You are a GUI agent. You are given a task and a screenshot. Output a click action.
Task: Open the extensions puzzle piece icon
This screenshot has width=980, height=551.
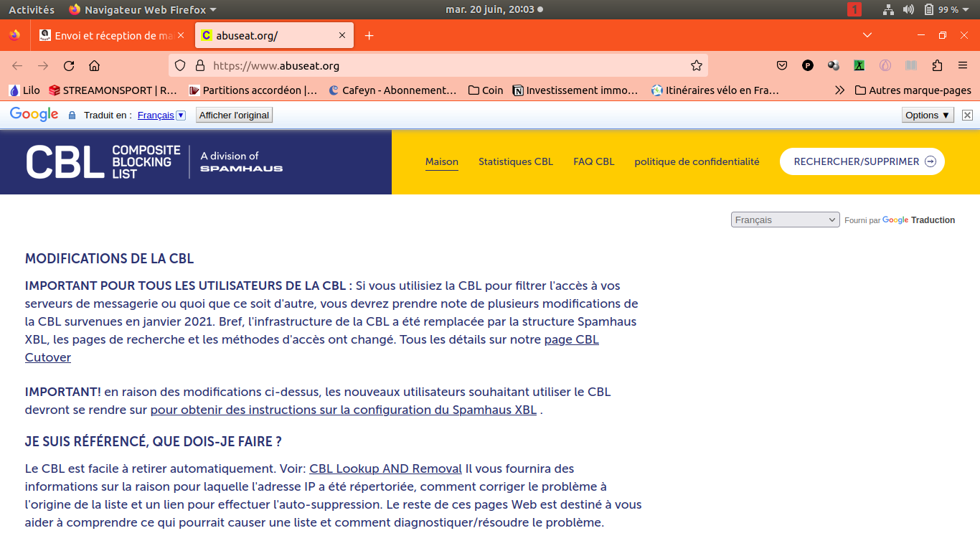point(937,66)
